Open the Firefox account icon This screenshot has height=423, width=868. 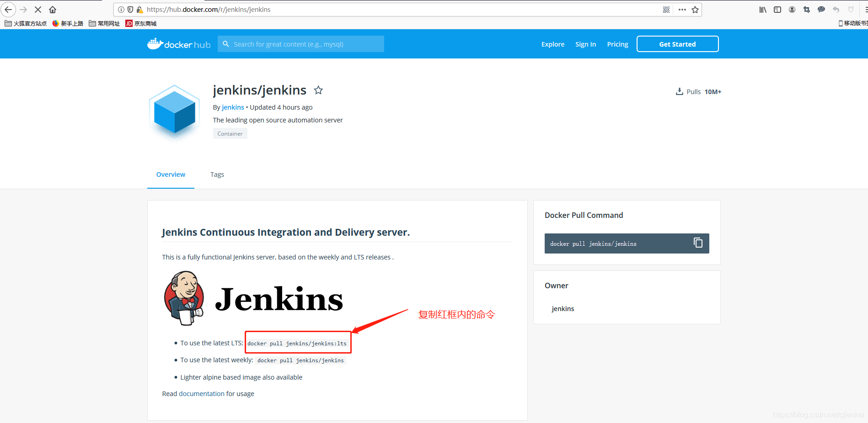[x=792, y=10]
